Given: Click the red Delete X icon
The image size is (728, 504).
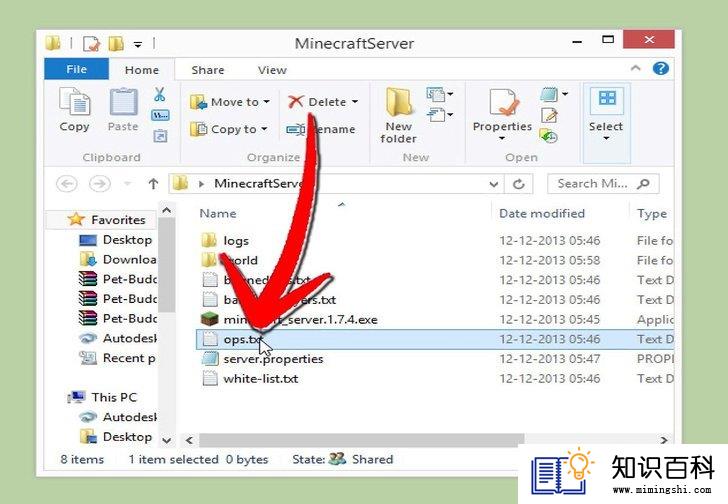Looking at the screenshot, I should point(296,102).
